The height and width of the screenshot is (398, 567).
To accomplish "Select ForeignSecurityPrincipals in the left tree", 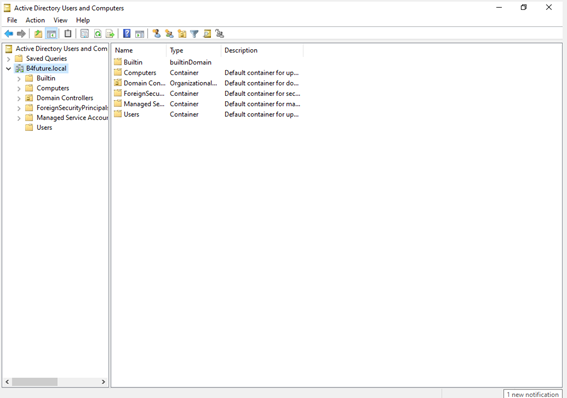I will pos(66,108).
